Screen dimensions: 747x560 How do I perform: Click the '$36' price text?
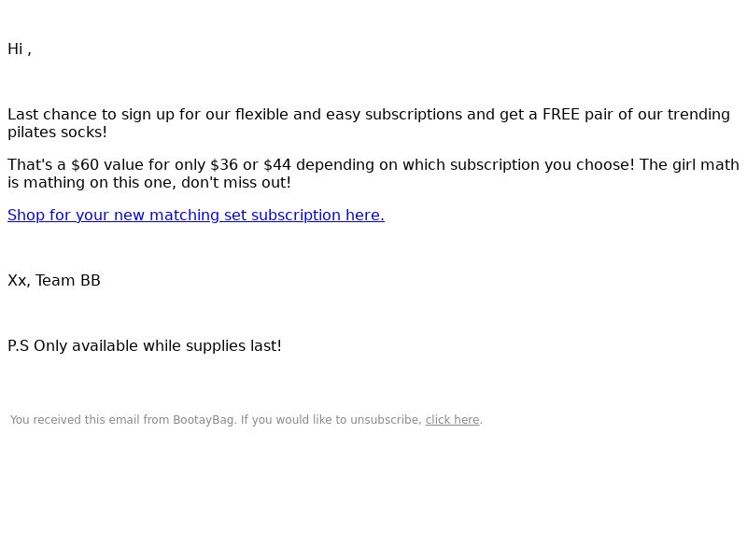[224, 165]
